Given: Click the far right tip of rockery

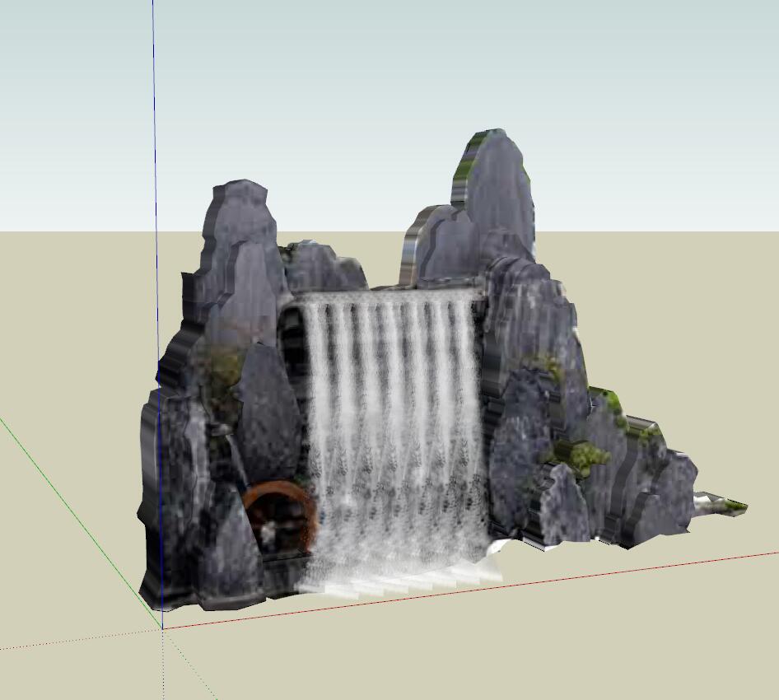Looking at the screenshot, I should 735,506.
